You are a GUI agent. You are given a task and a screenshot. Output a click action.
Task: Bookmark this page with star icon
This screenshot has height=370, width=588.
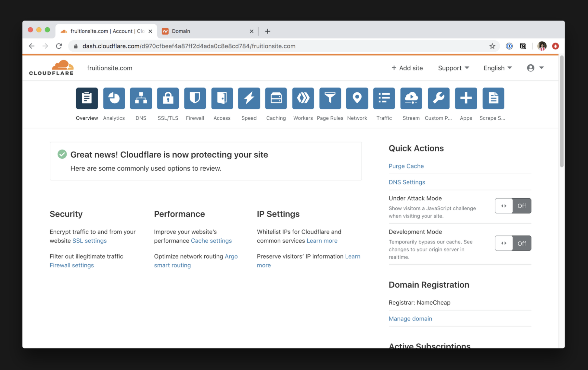[x=492, y=46]
